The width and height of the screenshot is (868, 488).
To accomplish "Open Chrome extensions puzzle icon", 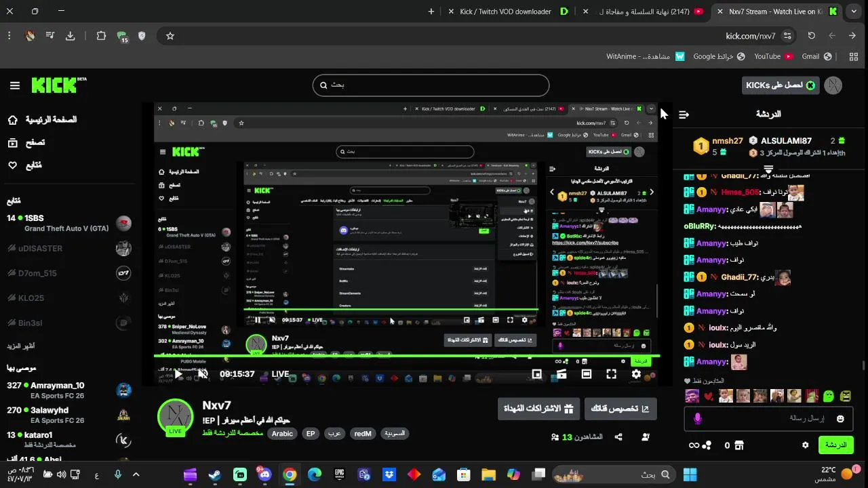I will pyautogui.click(x=101, y=36).
